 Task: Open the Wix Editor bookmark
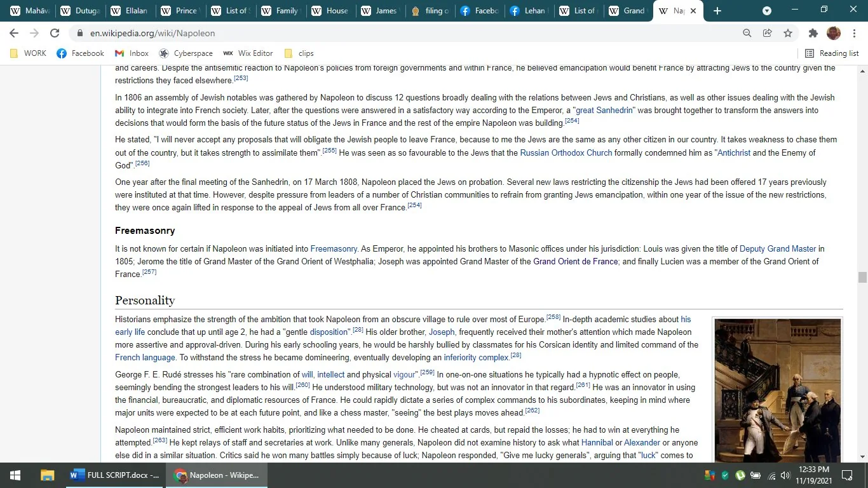(x=248, y=53)
